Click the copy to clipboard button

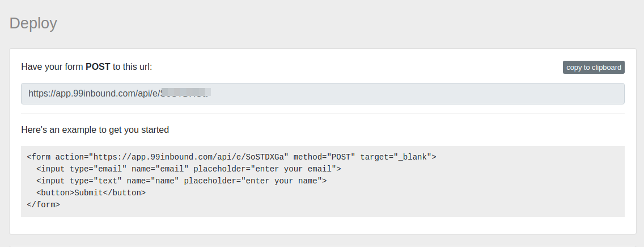(594, 68)
